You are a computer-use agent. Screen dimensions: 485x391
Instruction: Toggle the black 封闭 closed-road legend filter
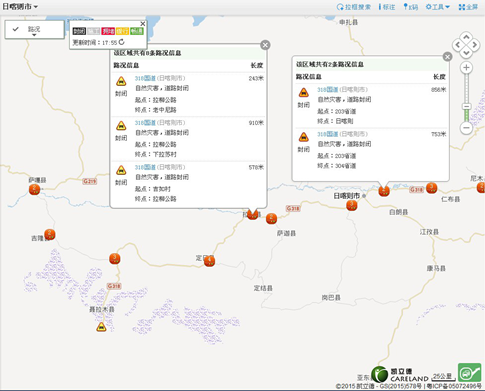[x=79, y=31]
